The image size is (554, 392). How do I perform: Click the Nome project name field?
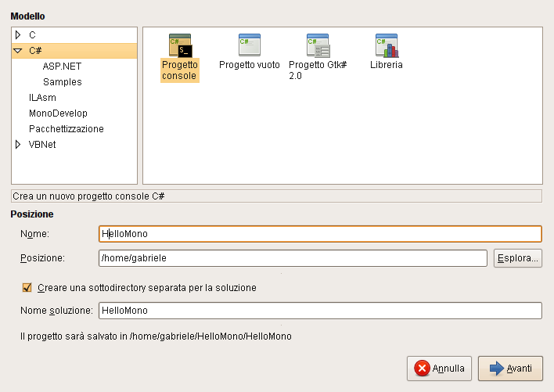319,234
